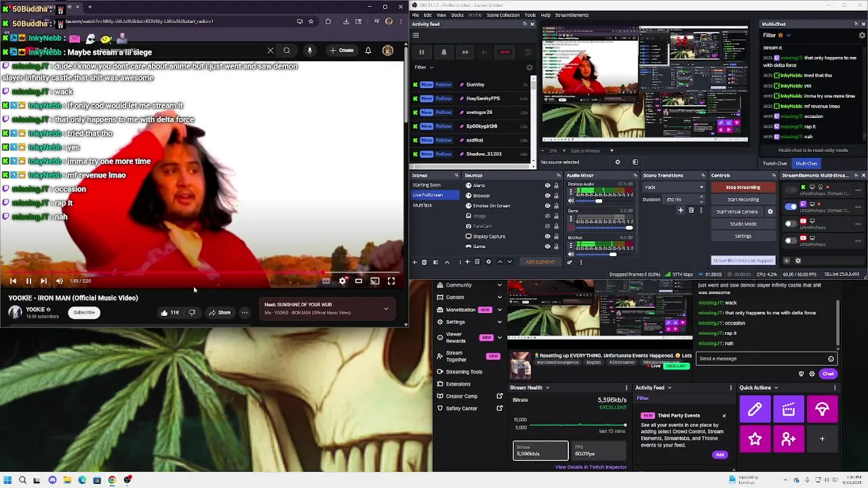Select the Starting Soon scene
Image resolution: width=868 pixels, height=488 pixels.
[x=435, y=185]
